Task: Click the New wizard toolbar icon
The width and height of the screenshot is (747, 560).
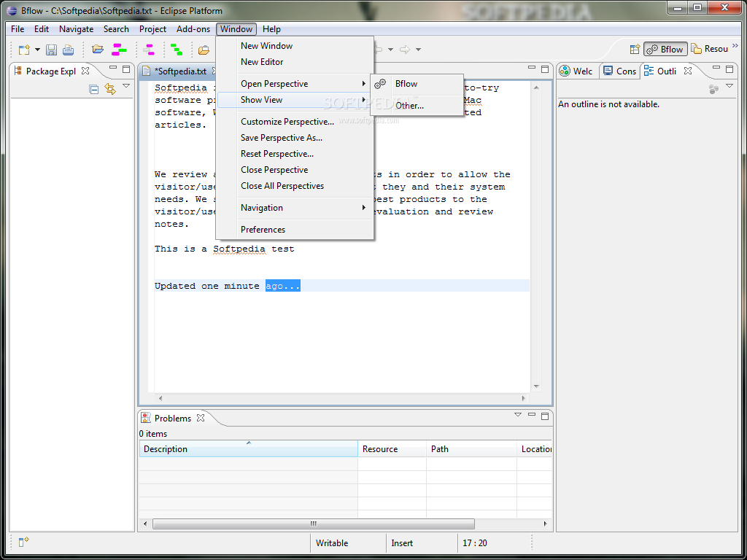Action: 24,50
